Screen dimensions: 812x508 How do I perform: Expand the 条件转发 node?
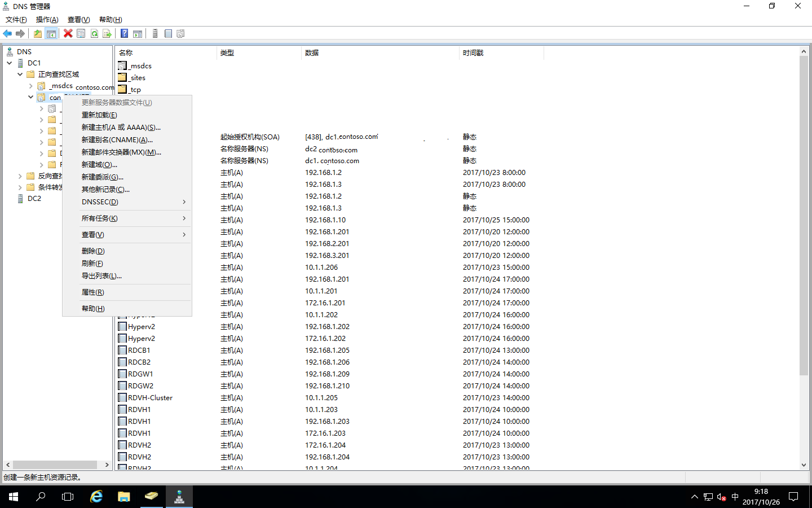point(20,187)
